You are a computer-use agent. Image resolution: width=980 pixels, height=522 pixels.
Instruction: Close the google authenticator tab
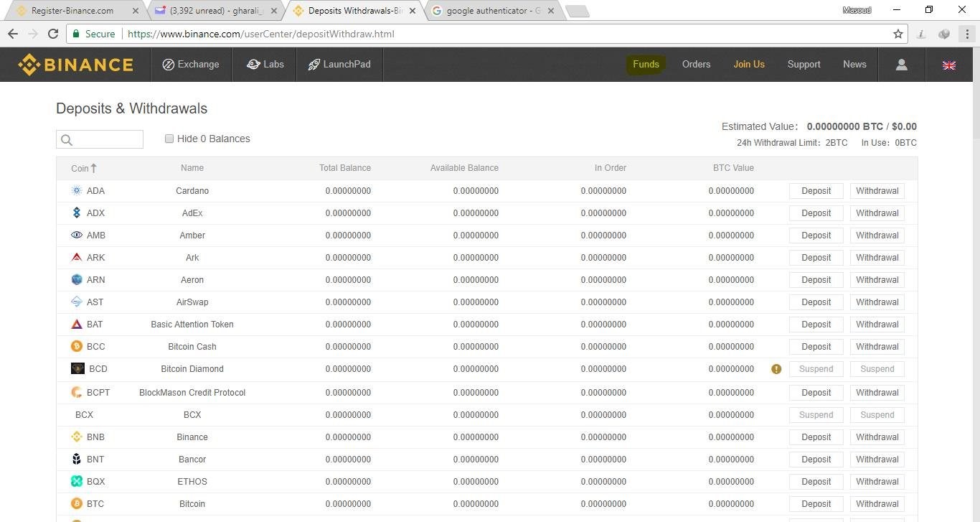pyautogui.click(x=552, y=11)
